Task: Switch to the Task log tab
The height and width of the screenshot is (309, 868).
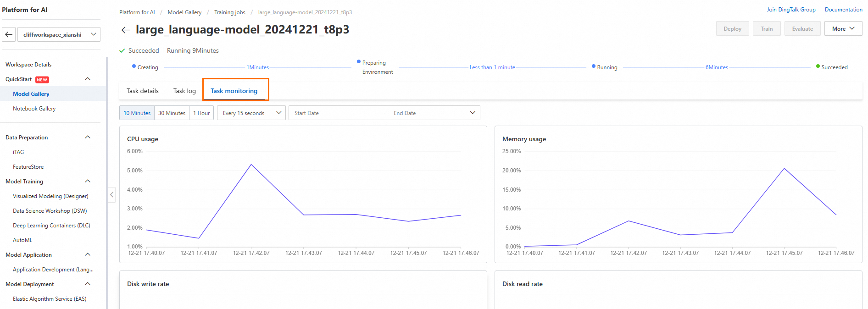Action: click(184, 91)
